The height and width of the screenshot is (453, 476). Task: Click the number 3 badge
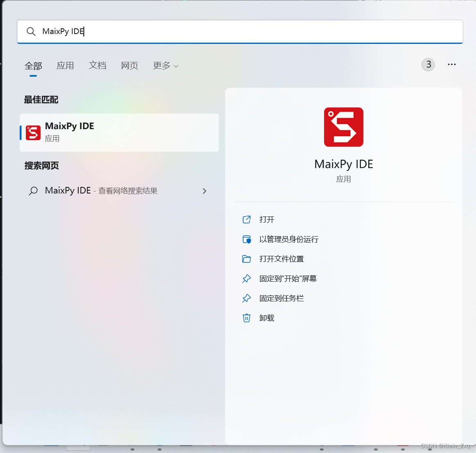(x=428, y=64)
